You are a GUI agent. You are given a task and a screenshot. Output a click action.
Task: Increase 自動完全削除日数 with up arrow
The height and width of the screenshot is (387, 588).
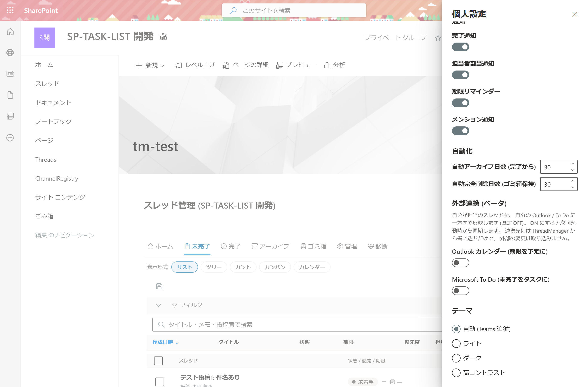pos(573,181)
